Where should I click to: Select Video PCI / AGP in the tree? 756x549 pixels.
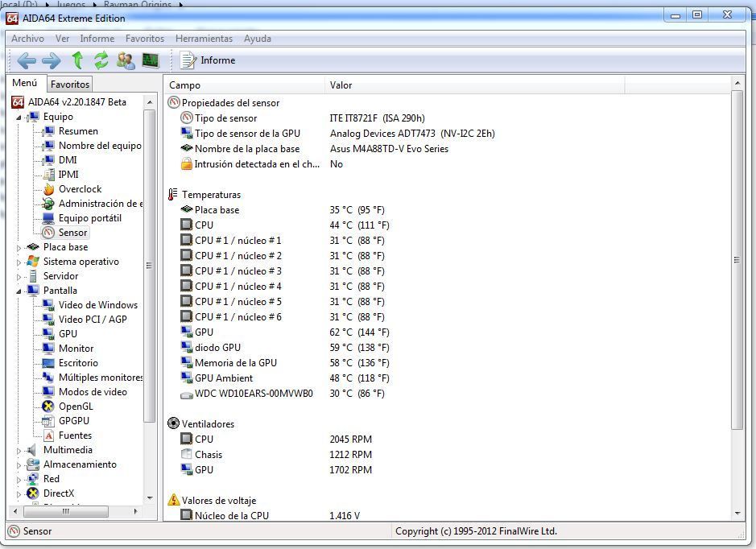click(x=93, y=320)
